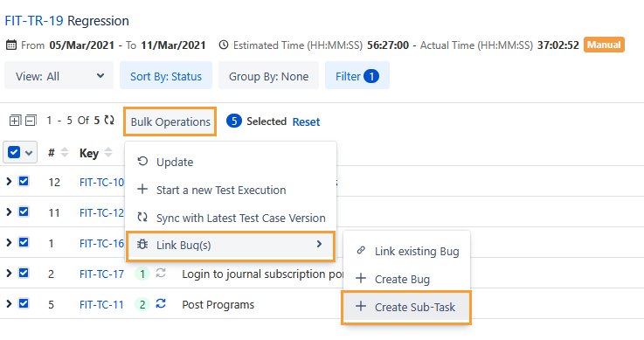Click the blue 5 selected count badge
Image resolution: width=644 pixels, height=340 pixels.
point(234,121)
